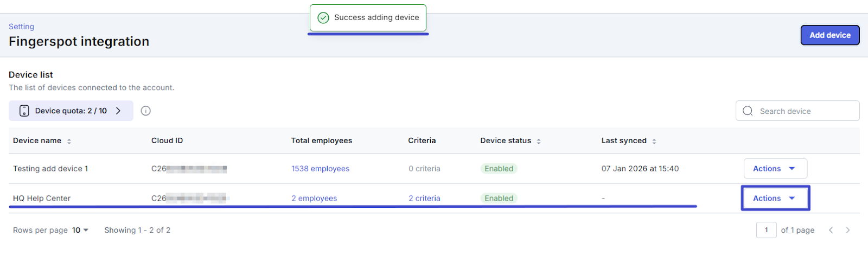Open 2 employees link for HQ Help Center
The image size is (868, 256).
(314, 199)
